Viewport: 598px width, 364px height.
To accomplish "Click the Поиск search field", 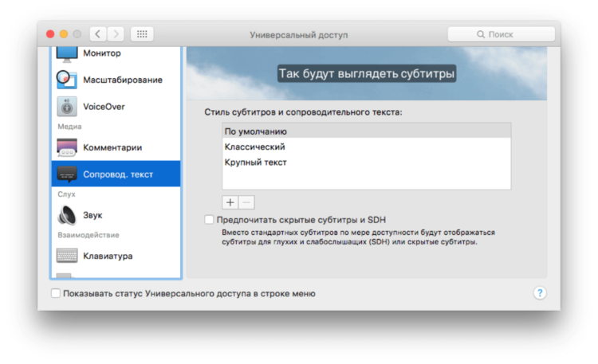I will pyautogui.click(x=502, y=34).
